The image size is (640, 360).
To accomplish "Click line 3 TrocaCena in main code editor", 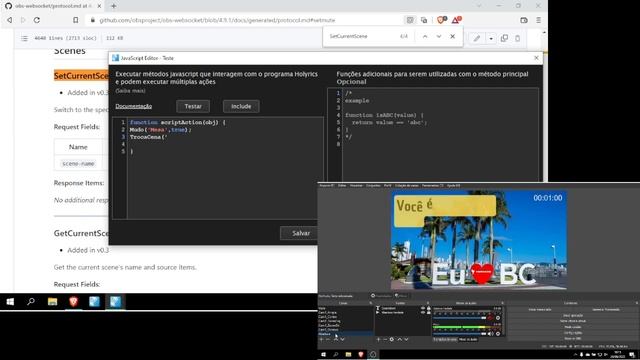I will [148, 137].
